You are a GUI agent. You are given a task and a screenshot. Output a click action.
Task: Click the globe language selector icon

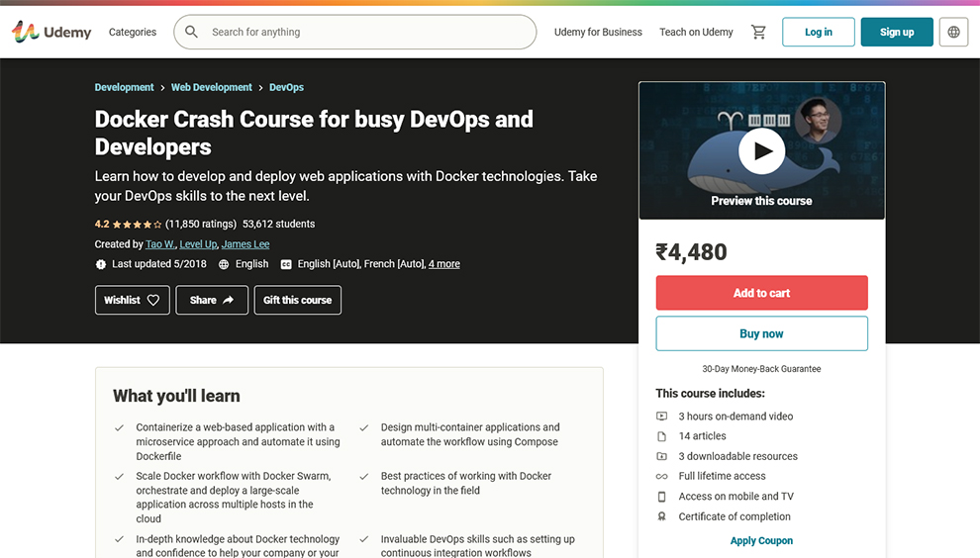click(x=953, y=32)
